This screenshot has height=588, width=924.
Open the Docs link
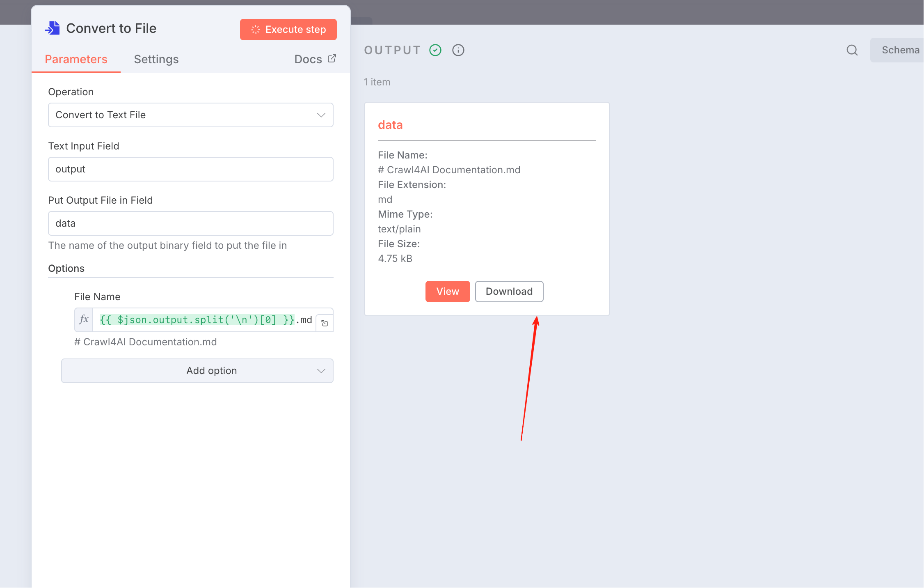[309, 59]
